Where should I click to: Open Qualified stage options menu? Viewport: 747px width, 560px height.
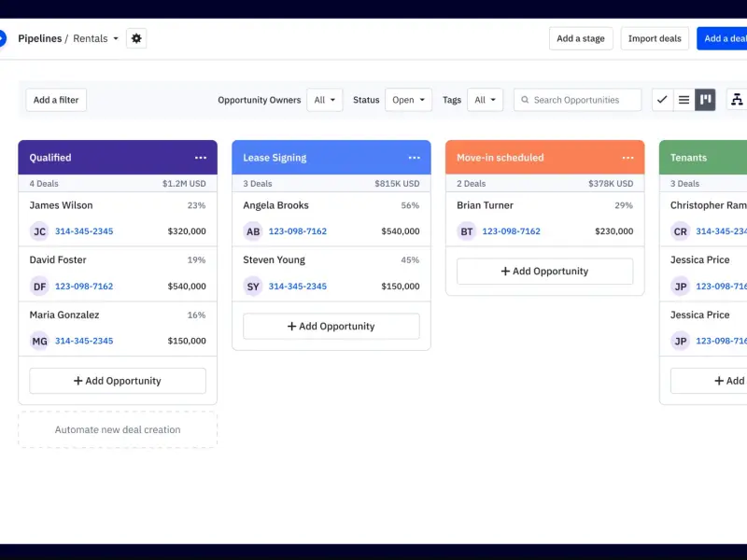[201, 158]
